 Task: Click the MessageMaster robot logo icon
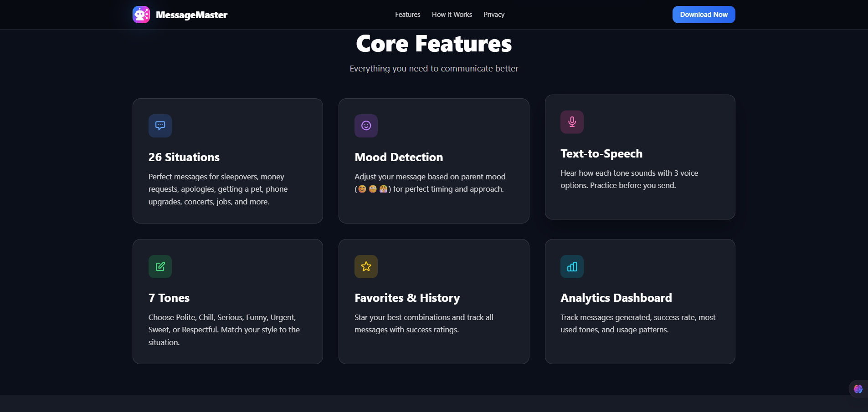pos(141,15)
